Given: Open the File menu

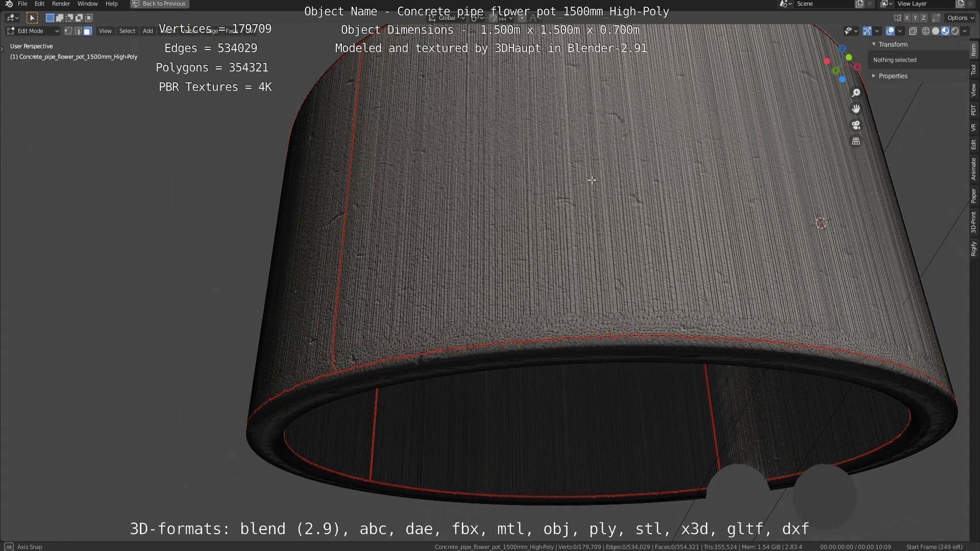Looking at the screenshot, I should (22, 4).
